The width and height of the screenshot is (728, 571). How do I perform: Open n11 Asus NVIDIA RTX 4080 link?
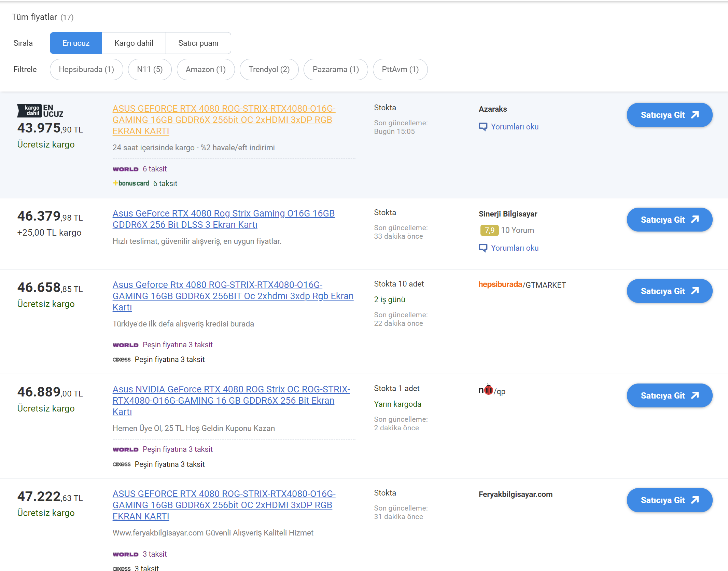pos(231,400)
